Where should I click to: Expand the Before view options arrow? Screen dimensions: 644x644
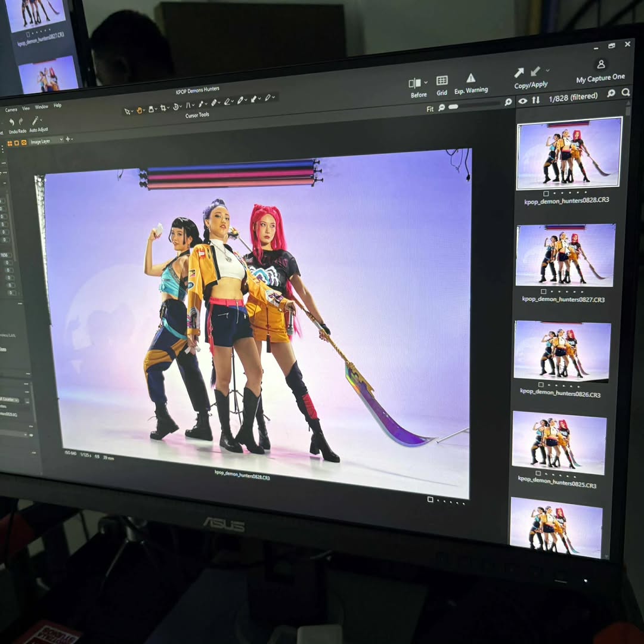[x=426, y=83]
